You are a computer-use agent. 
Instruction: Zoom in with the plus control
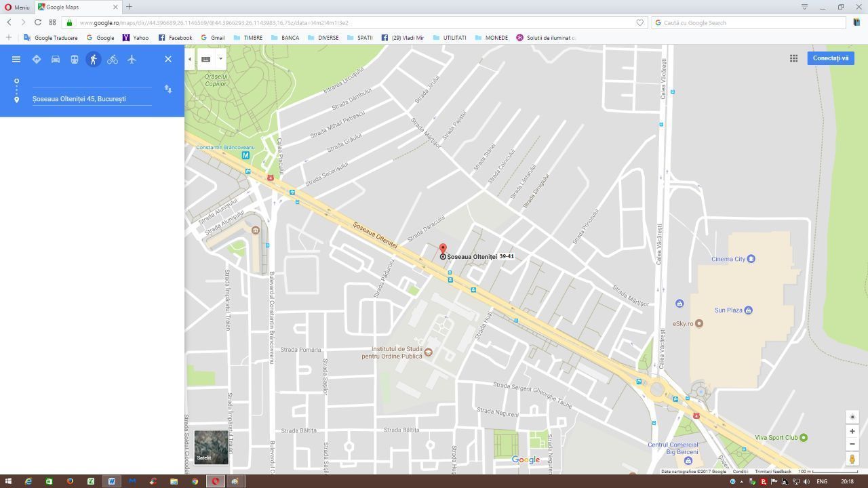[x=852, y=431]
